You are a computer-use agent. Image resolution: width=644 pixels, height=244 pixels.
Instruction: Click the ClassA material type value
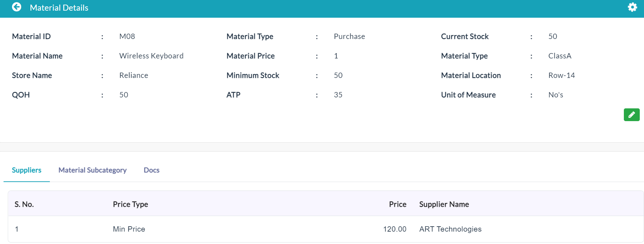pyautogui.click(x=560, y=56)
